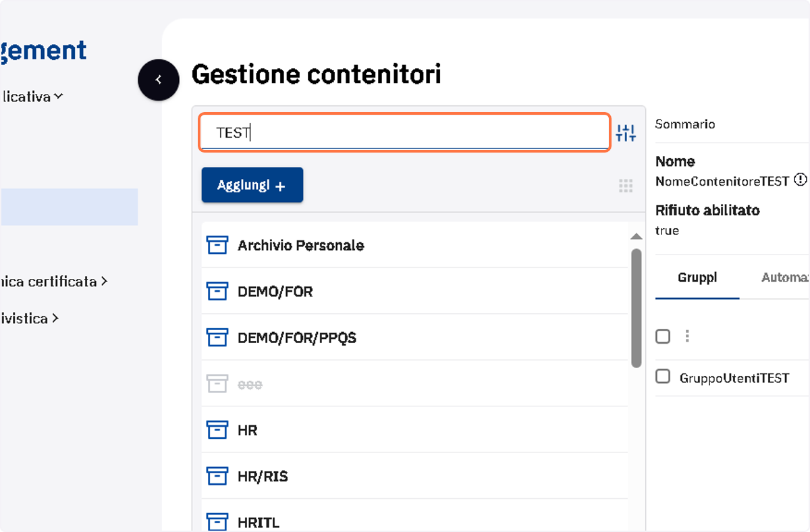Select the Archivio Personale container
The width and height of the screenshot is (810, 532).
point(414,245)
